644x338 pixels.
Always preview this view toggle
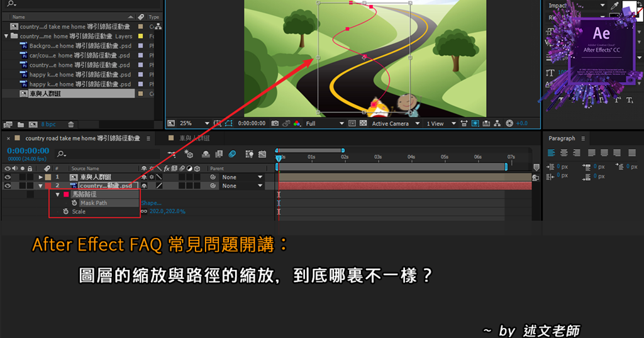[171, 123]
